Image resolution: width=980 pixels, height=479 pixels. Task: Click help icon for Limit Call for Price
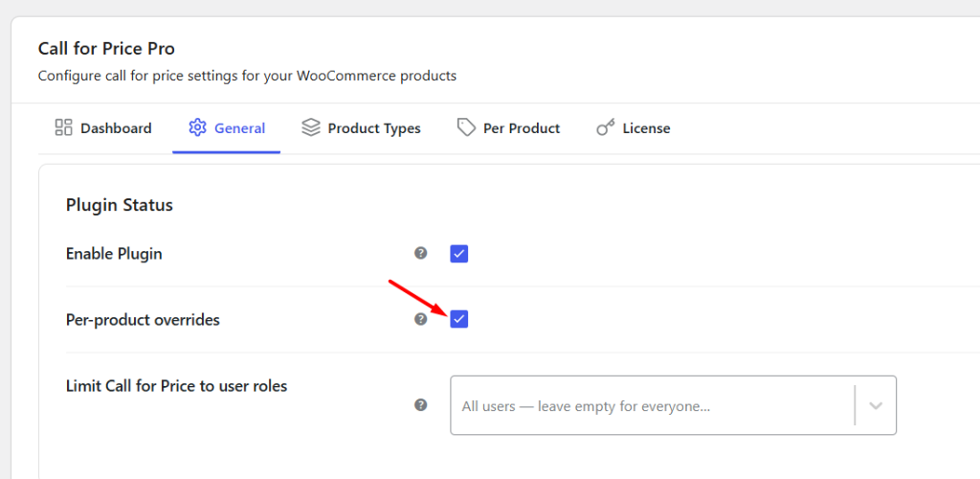(x=421, y=404)
